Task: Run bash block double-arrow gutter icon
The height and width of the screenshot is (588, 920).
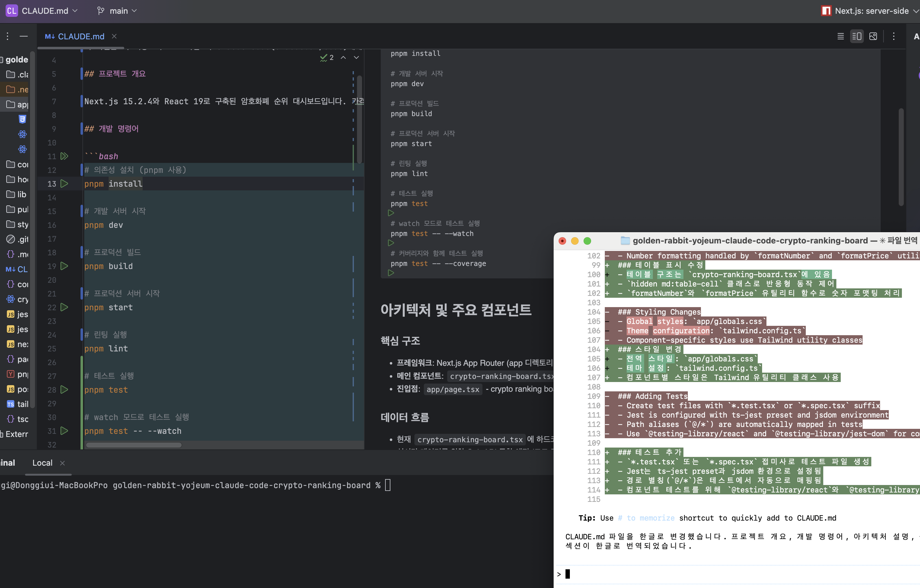Action: click(x=65, y=156)
